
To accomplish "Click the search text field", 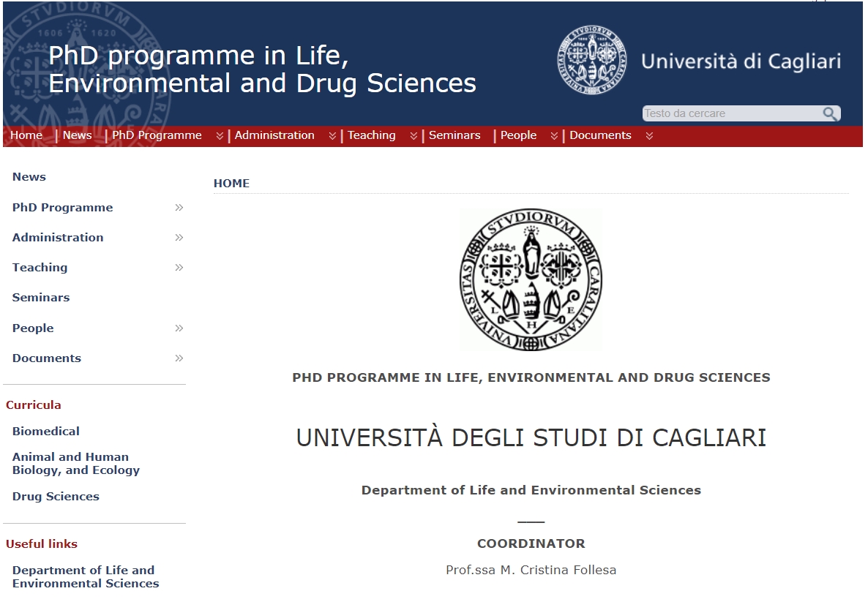I will point(732,113).
